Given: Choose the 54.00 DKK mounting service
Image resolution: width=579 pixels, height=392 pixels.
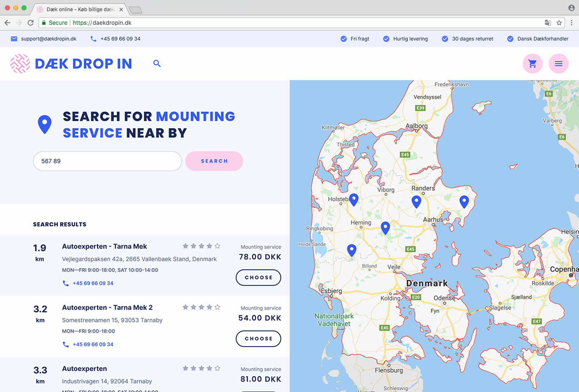Looking at the screenshot, I should coord(258,338).
